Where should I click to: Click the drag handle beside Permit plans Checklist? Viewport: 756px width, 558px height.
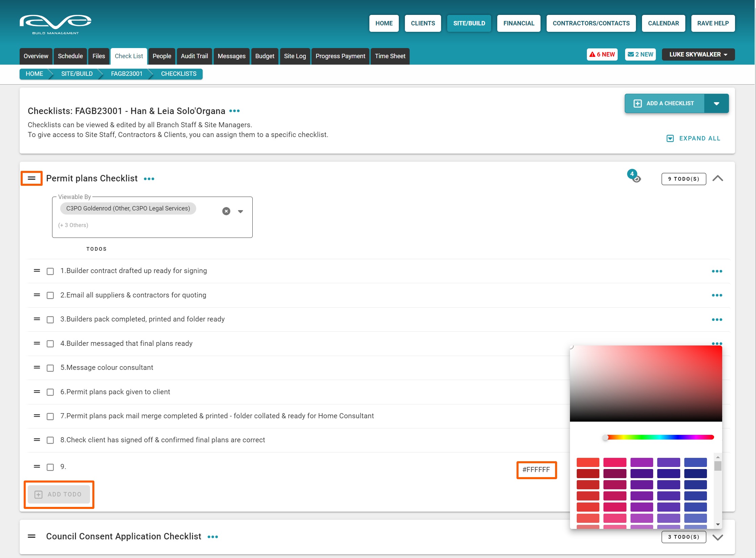[x=31, y=178]
